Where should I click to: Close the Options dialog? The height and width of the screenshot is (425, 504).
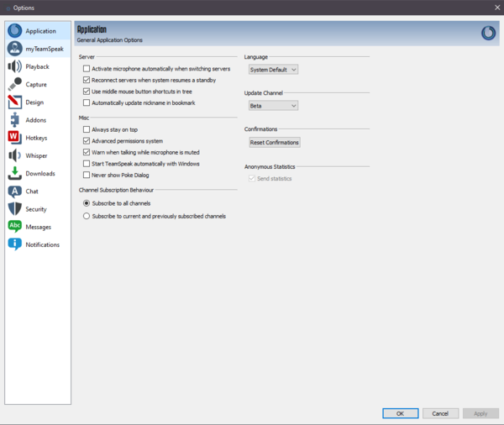pyautogui.click(x=497, y=8)
